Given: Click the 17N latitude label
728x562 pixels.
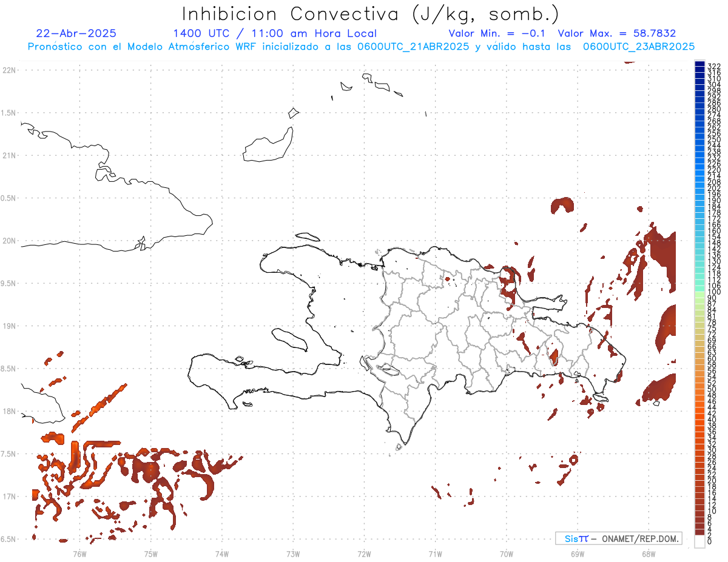Looking at the screenshot, I should 10,497.
